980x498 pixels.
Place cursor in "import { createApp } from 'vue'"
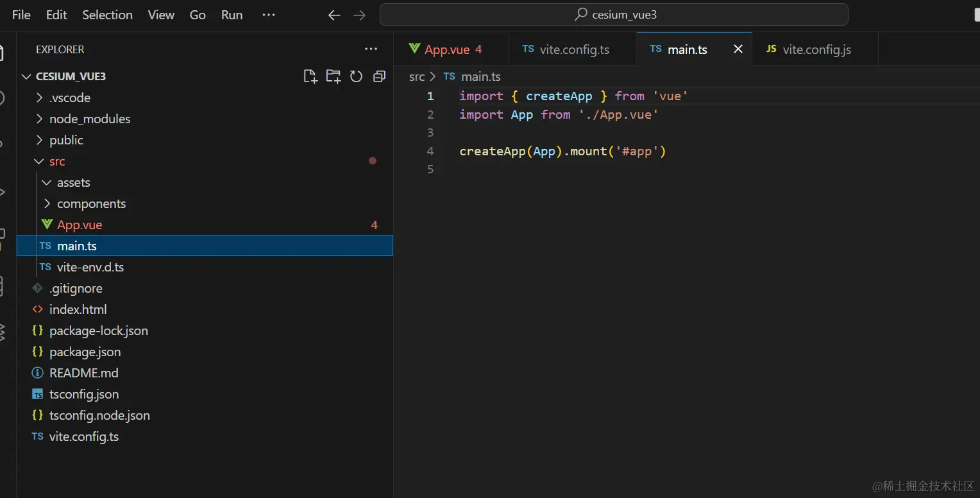pyautogui.click(x=573, y=96)
